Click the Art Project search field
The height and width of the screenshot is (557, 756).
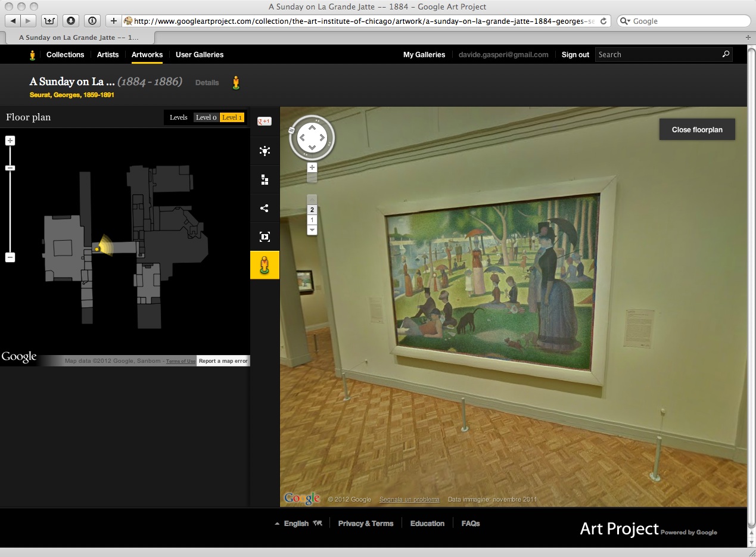coord(658,55)
